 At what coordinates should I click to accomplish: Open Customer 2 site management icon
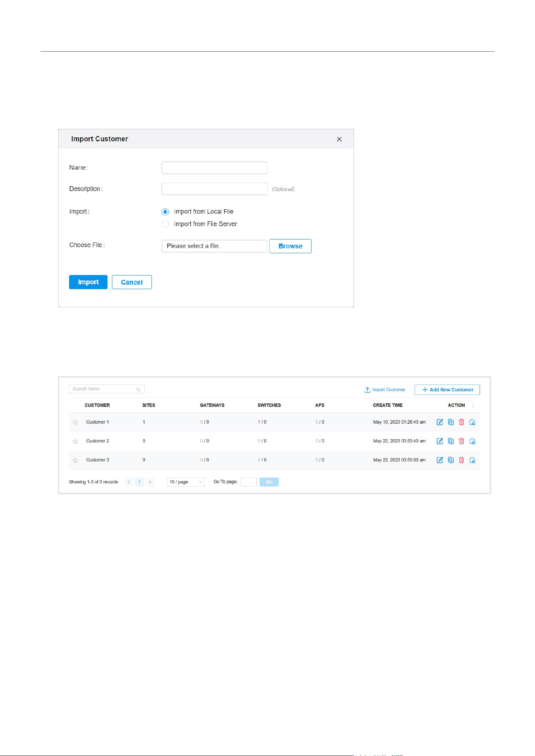point(472,441)
